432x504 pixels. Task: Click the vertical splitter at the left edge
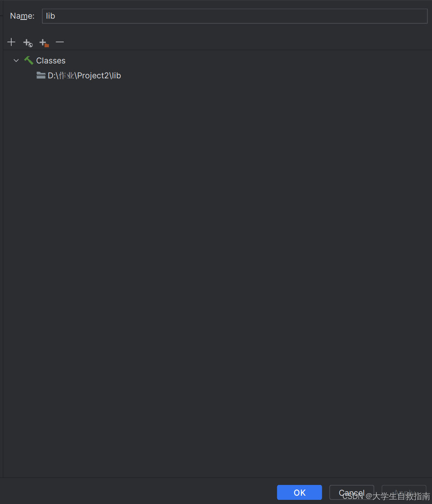coord(3,249)
